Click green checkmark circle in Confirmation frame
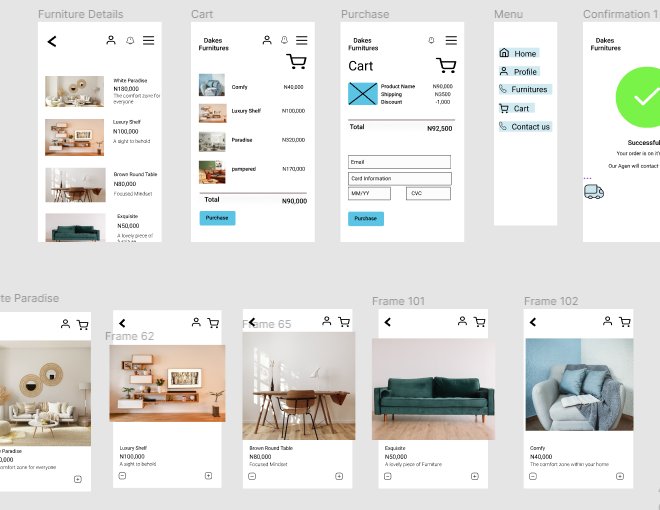 click(638, 97)
